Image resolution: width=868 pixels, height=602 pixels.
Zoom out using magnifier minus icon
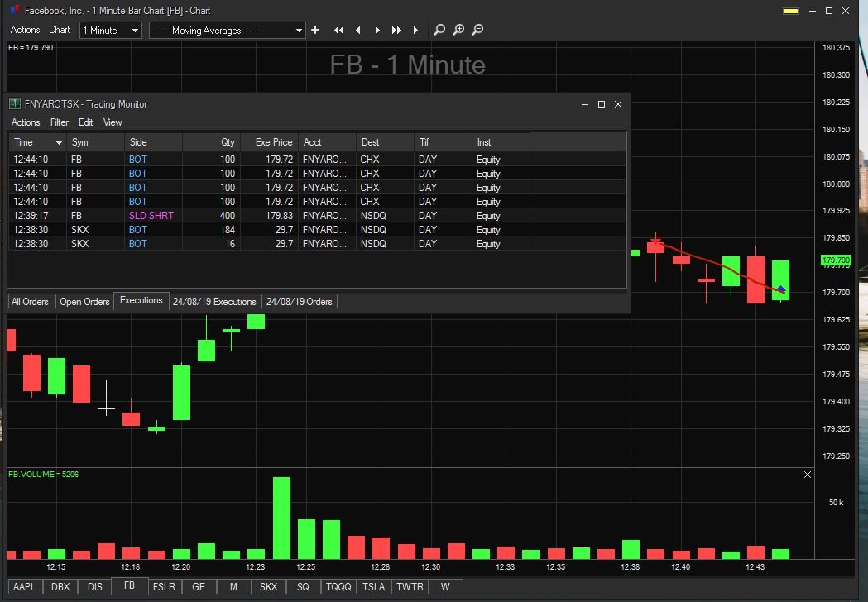pos(477,30)
